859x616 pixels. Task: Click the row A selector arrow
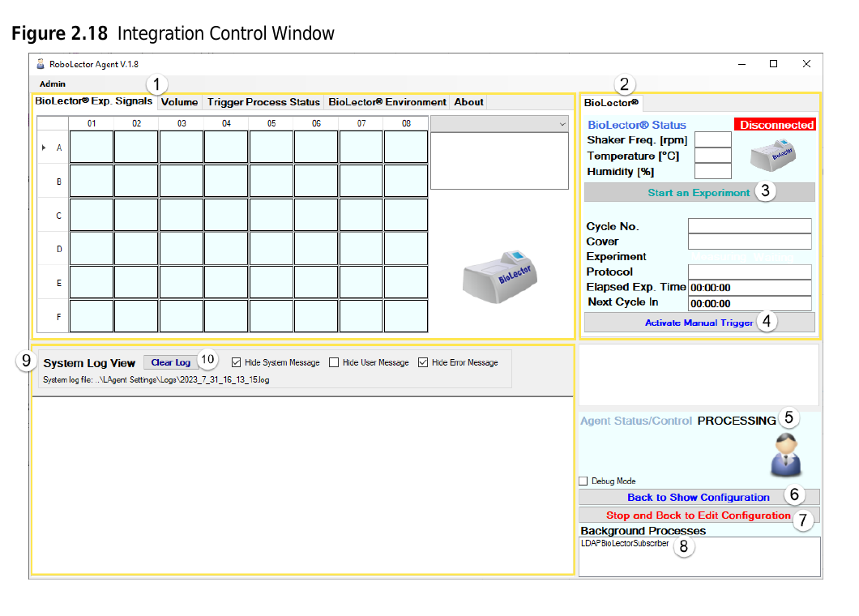click(x=44, y=148)
